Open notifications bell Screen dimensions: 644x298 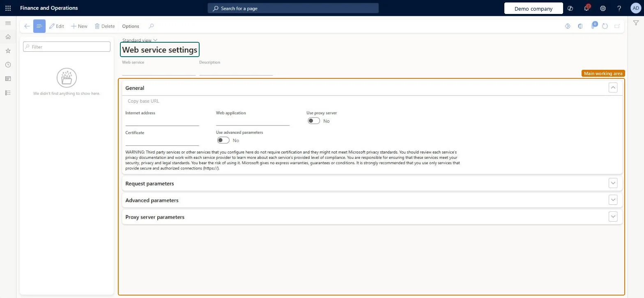(586, 8)
